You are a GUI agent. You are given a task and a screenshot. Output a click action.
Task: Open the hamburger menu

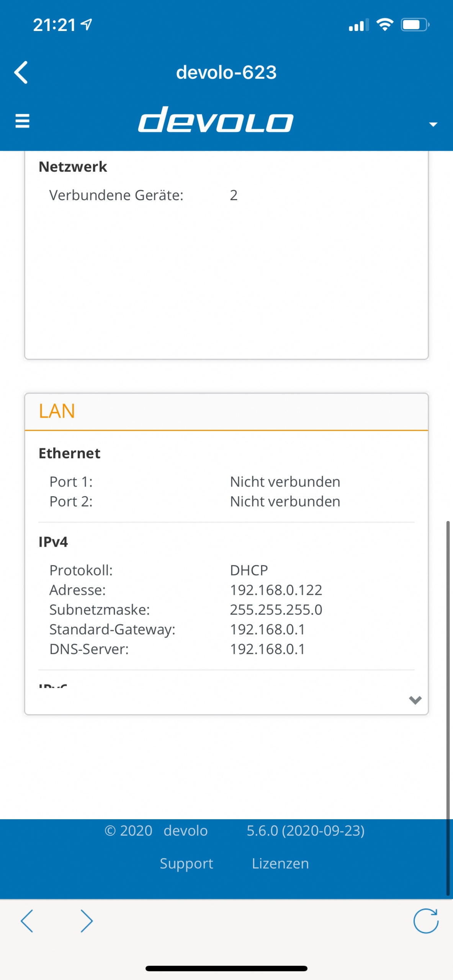coord(22,121)
